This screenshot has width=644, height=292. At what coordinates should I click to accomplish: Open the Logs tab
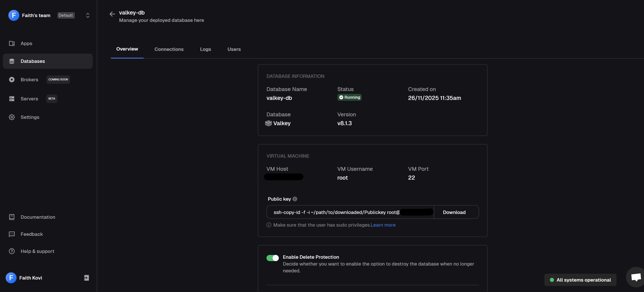point(205,49)
